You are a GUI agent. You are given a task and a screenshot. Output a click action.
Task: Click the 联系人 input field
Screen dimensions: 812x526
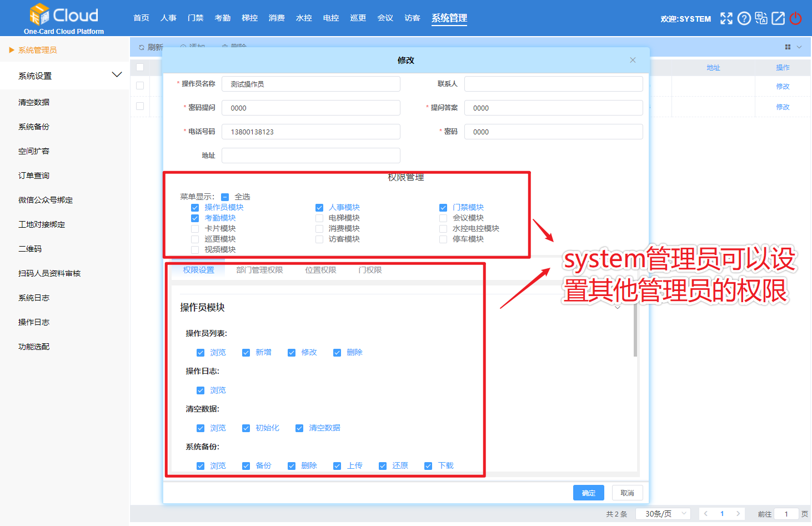pyautogui.click(x=553, y=84)
